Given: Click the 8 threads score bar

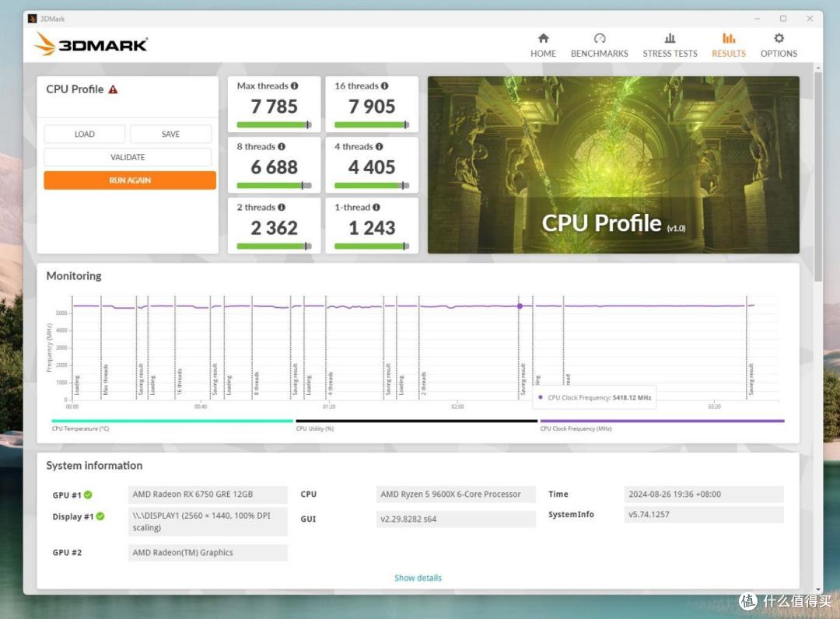Looking at the screenshot, I should [x=274, y=186].
